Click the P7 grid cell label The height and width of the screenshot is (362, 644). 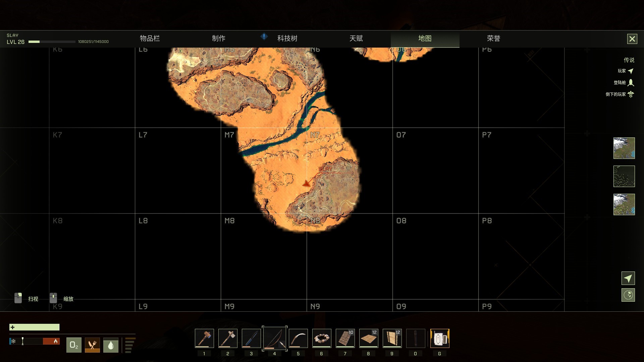point(487,135)
